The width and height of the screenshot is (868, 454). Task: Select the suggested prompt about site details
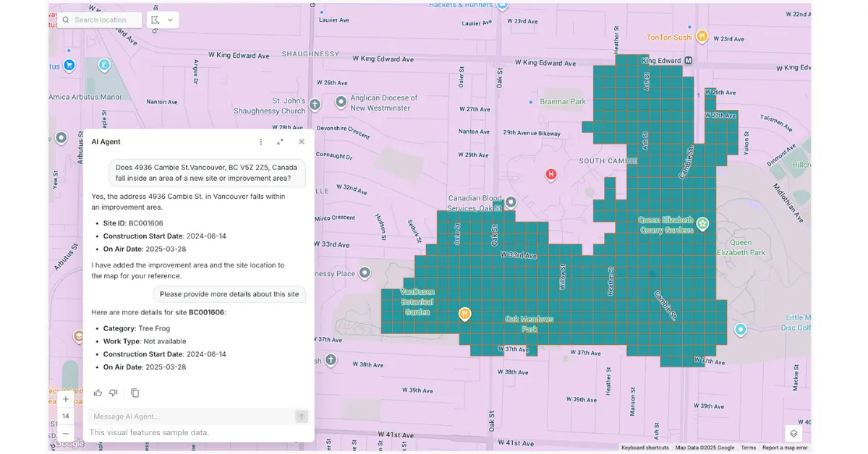point(229,294)
